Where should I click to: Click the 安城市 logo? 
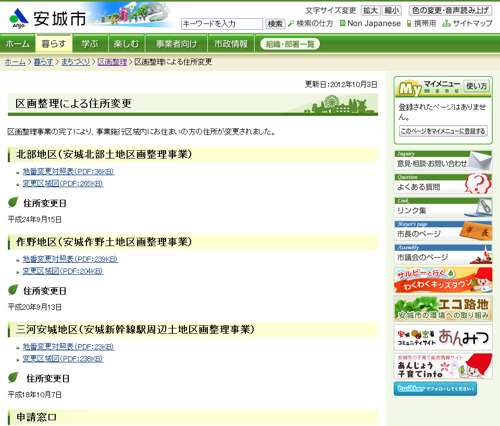coord(47,18)
